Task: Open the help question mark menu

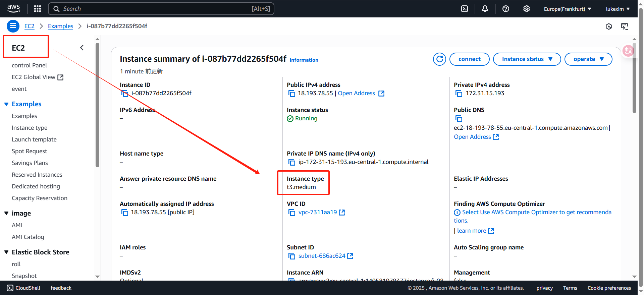Action: point(506,9)
